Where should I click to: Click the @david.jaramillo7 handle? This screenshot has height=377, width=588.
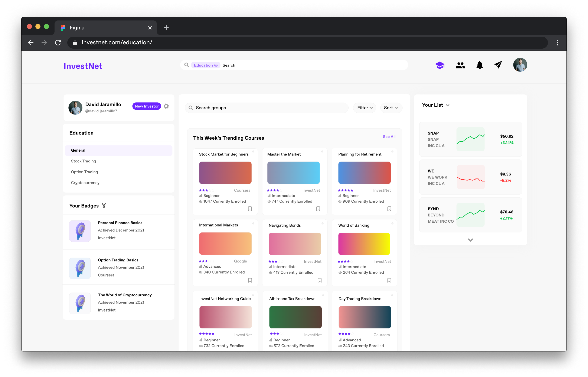pyautogui.click(x=101, y=111)
